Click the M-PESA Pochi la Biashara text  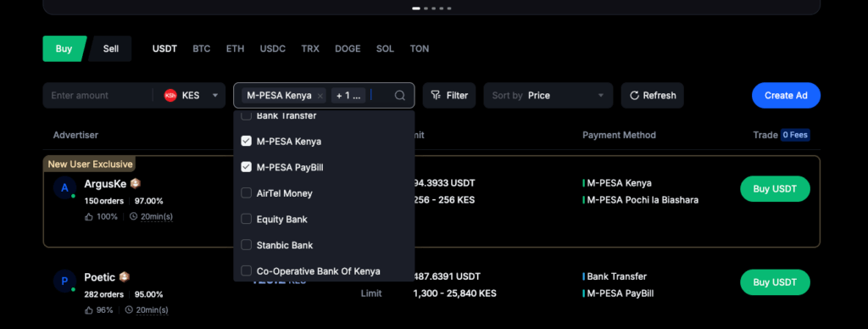643,200
